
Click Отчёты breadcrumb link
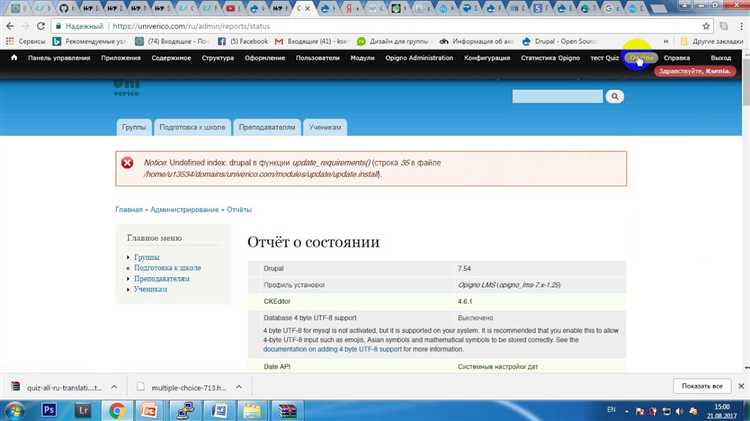coord(239,210)
